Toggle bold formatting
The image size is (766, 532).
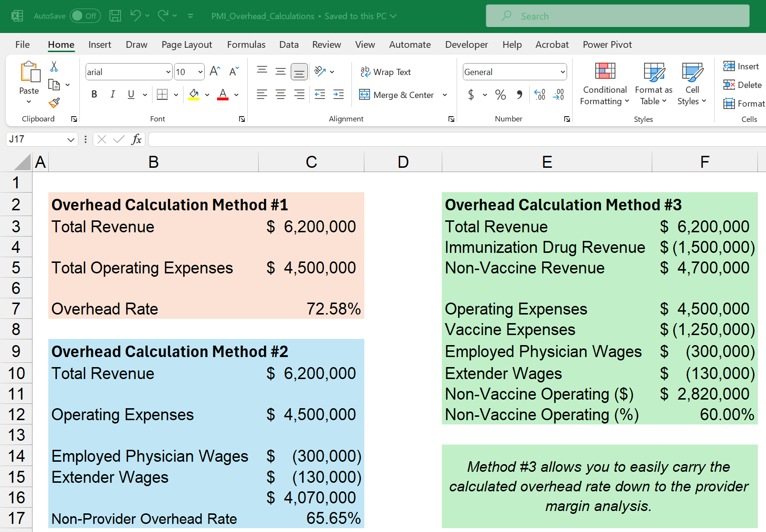[94, 94]
